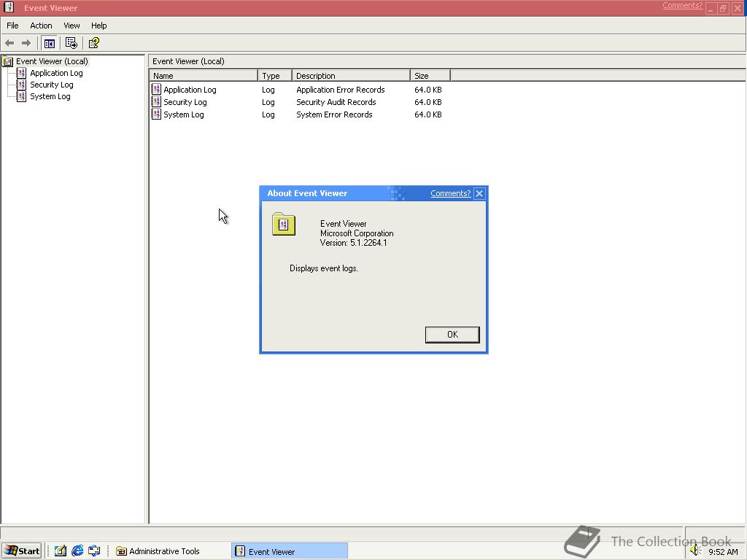Click the Back arrow toolbar icon
Viewport: 747px width, 560px height.
coord(9,43)
